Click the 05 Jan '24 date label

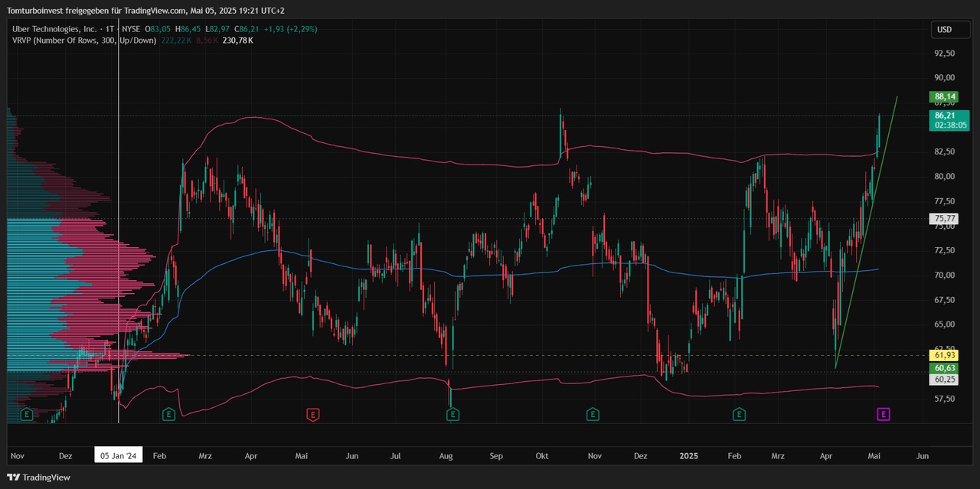119,455
